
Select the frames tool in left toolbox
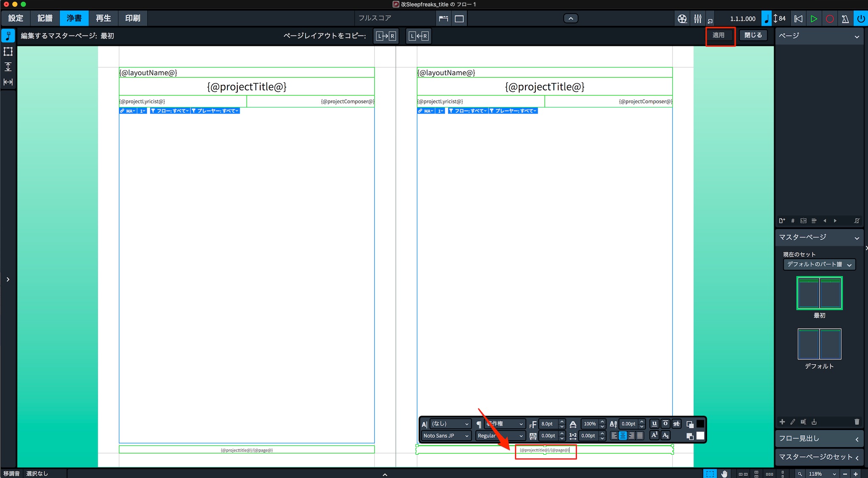point(8,52)
